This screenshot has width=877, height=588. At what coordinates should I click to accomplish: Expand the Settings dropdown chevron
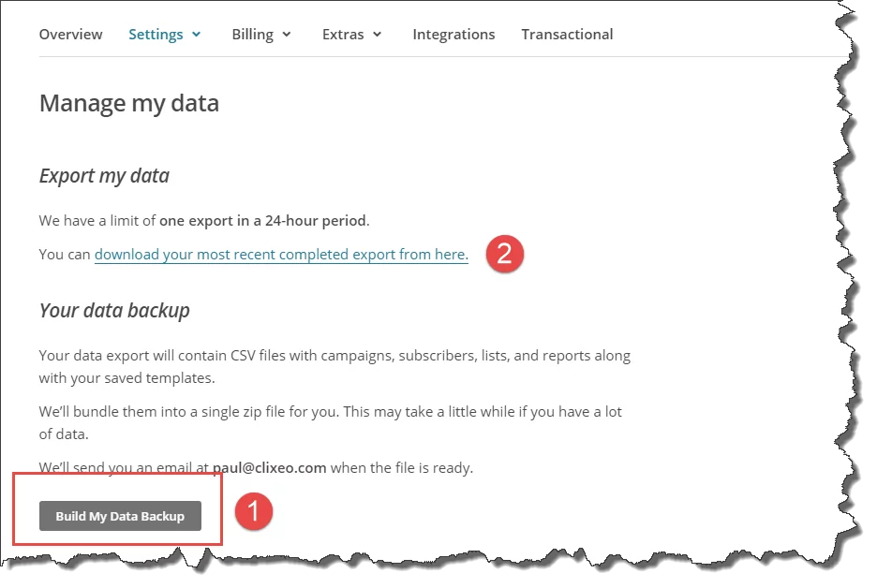[x=197, y=35]
